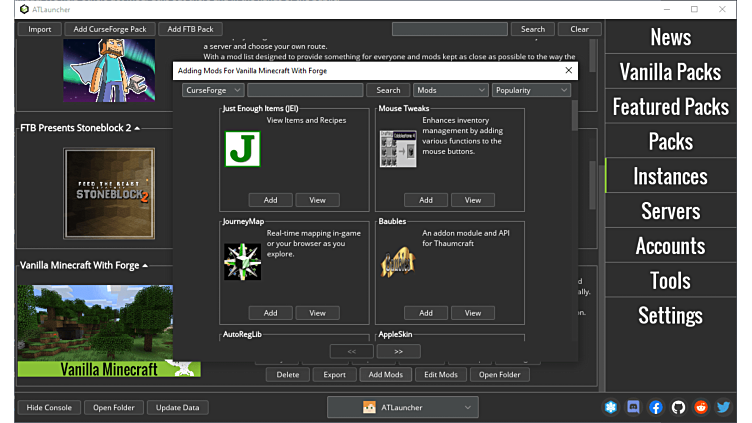Viewport: 752px width, 423px height.
Task: Add the Just Enough Items mod
Action: pyautogui.click(x=270, y=200)
